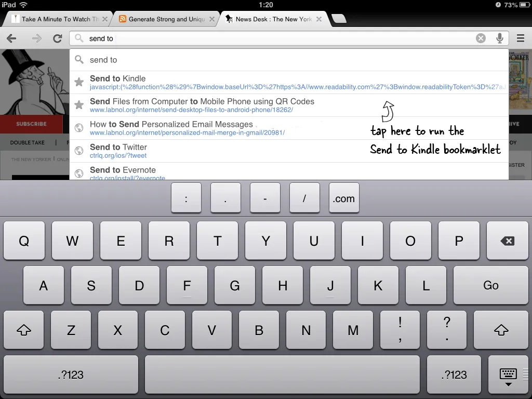
Task: Tap the microphone for voice search
Action: click(500, 38)
